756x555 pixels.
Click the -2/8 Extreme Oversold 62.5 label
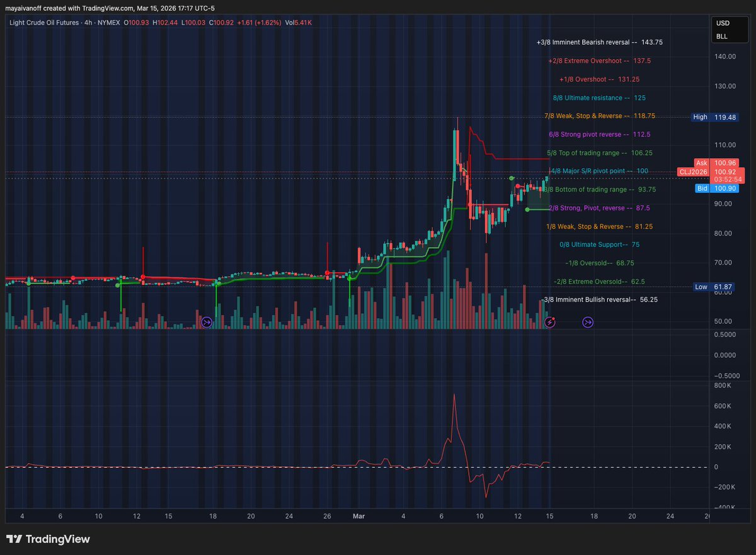[600, 282]
